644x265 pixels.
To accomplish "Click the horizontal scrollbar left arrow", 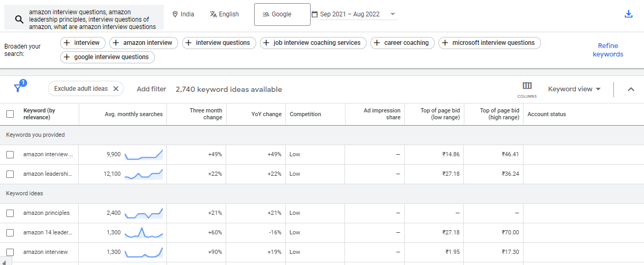I will [x=4, y=262].
